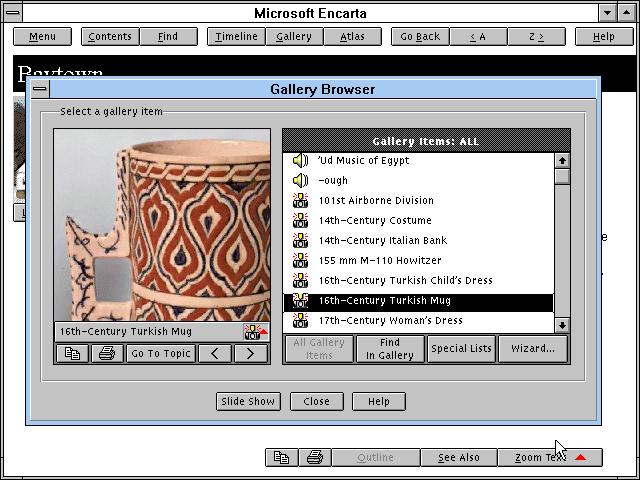Click camera icon for 16th-Century Turkish Mug row
Image resolution: width=640 pixels, height=480 pixels.
301,301
